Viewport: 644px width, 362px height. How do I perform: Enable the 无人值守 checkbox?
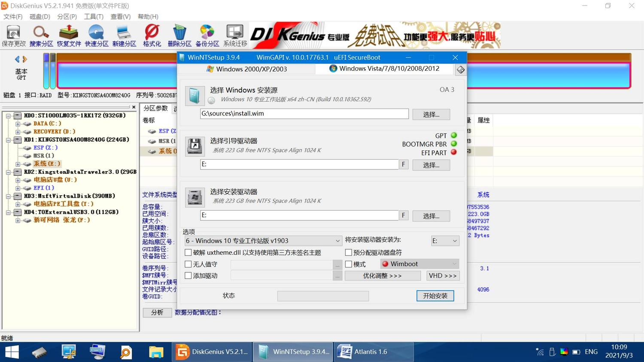tap(188, 264)
